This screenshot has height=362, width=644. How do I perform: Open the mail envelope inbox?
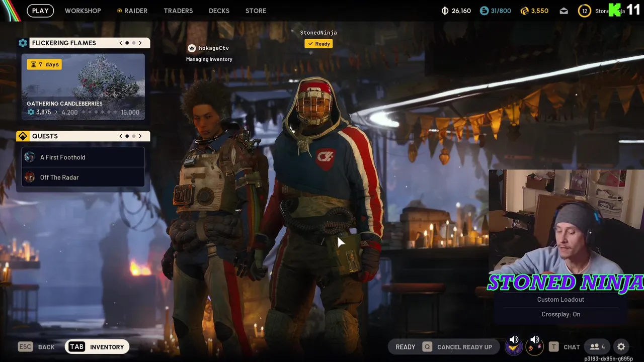pos(563,11)
